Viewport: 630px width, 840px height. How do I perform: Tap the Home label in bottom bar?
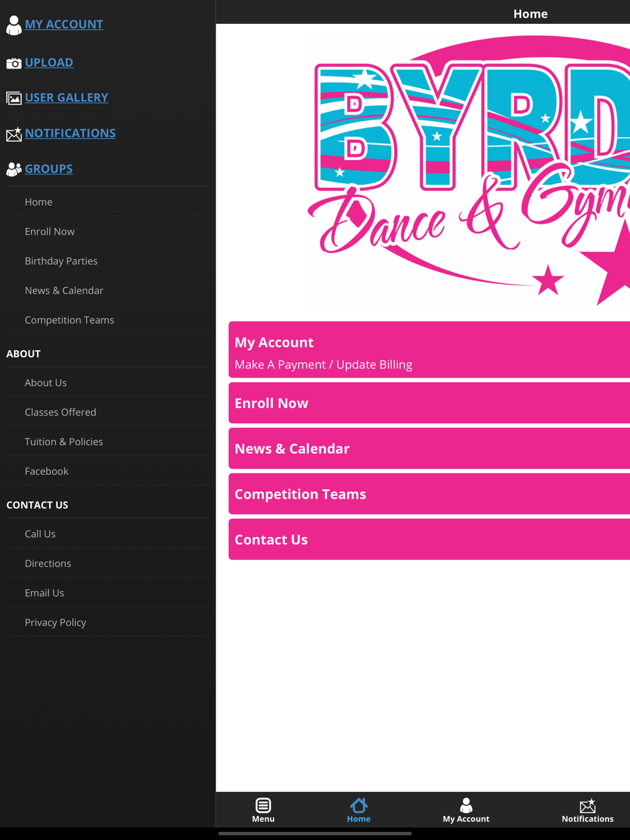[358, 819]
